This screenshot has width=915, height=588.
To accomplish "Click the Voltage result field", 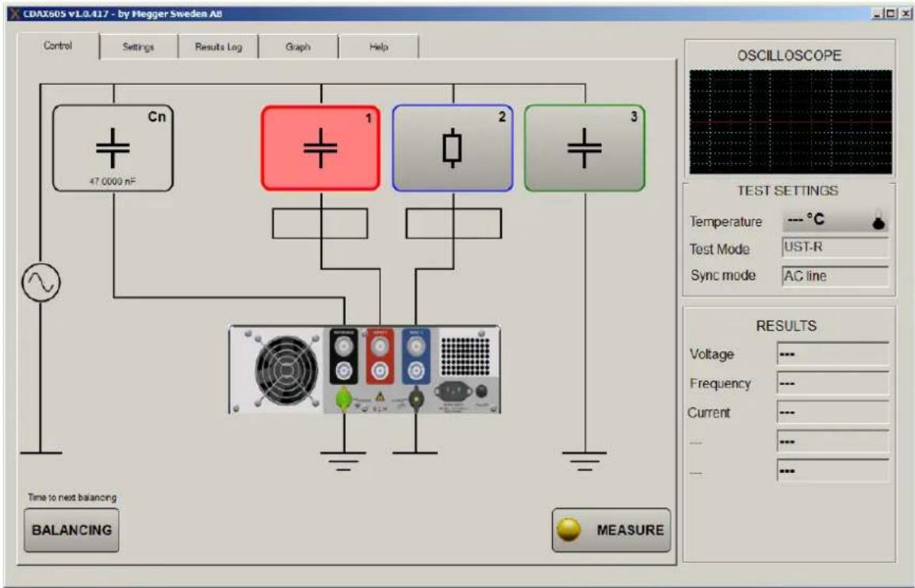I will pyautogui.click(x=833, y=354).
